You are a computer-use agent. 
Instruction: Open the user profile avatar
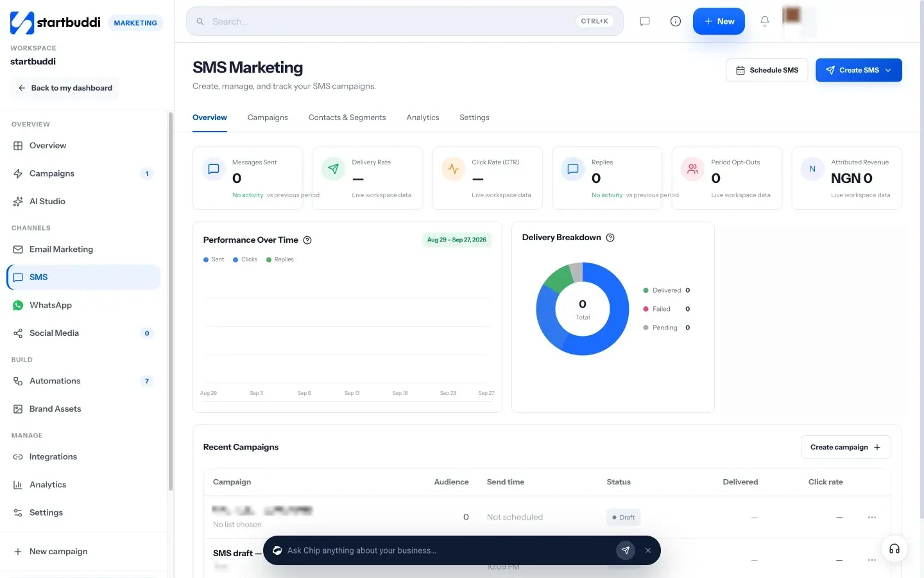792,15
